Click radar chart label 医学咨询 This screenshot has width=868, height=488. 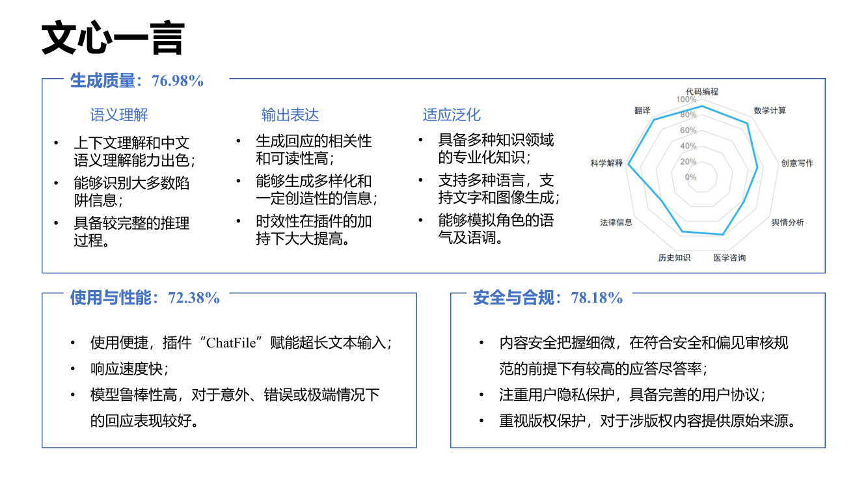(x=729, y=258)
